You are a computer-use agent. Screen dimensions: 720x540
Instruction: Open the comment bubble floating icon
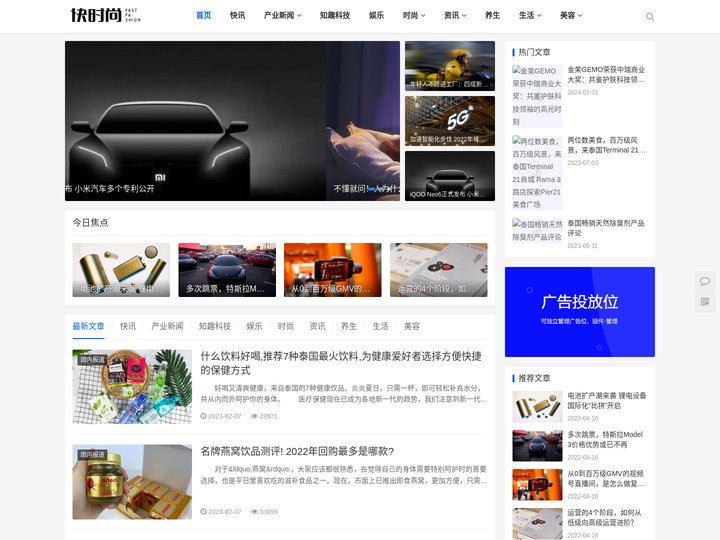(x=705, y=281)
